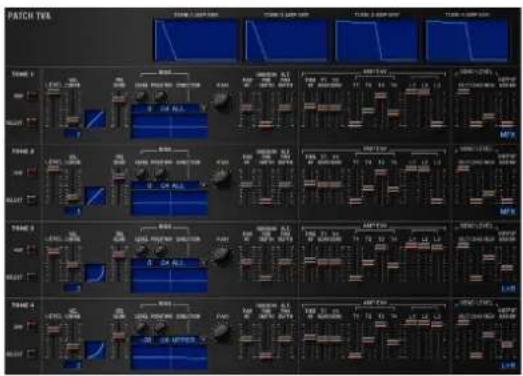Turn the Tone 2 Pan knob
Screen dimensions: 523x376
tap(221, 177)
